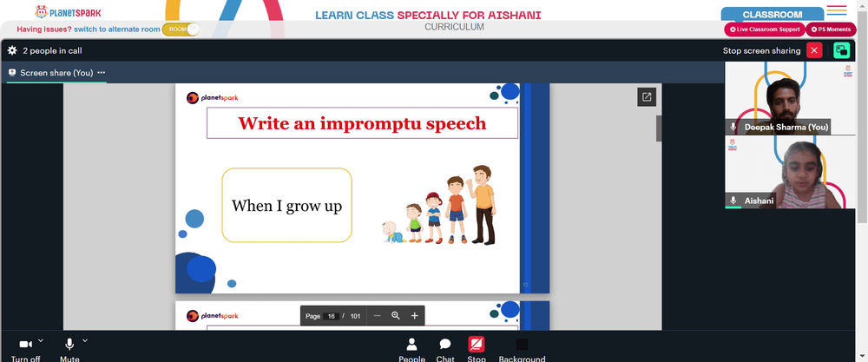868x362 pixels.
Task: Open PS Moments
Action: coord(831,30)
